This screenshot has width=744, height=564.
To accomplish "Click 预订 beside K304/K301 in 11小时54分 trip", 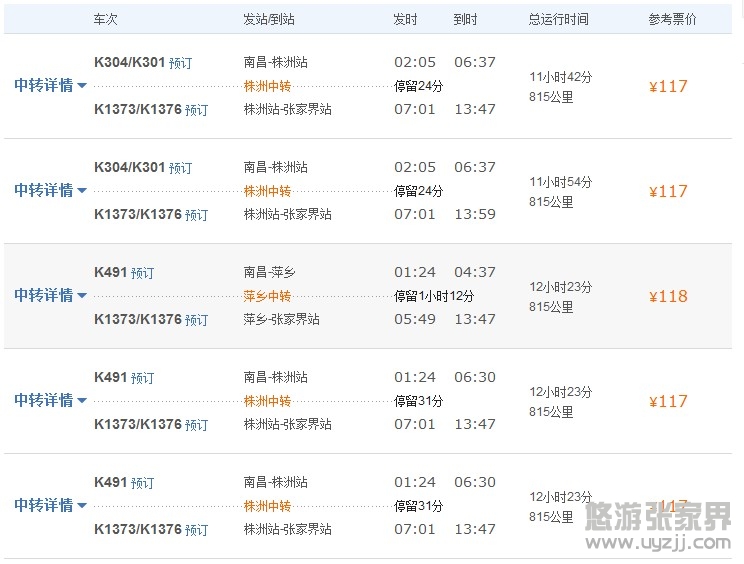I will coord(181,168).
